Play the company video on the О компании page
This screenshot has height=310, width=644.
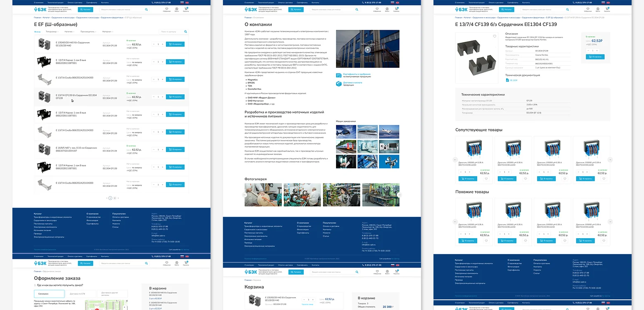point(367,50)
